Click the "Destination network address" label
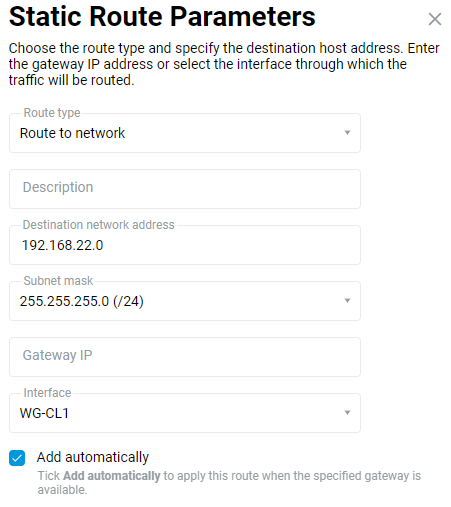 pos(98,225)
